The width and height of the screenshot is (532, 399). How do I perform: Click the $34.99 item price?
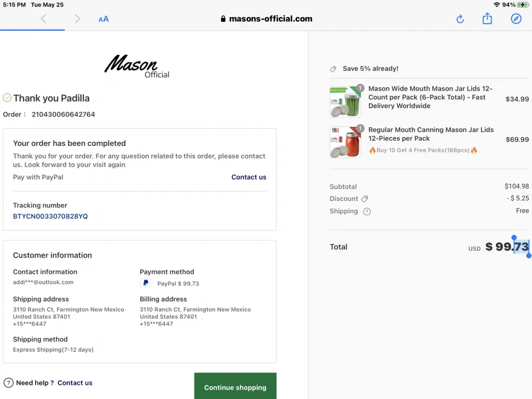coord(517,99)
